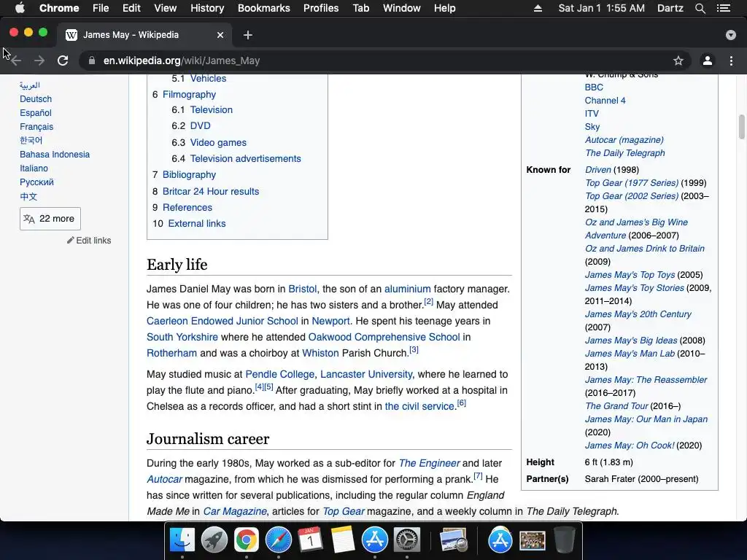The image size is (747, 560).
Task: Open Chrome three-dot menu
Action: point(731,61)
